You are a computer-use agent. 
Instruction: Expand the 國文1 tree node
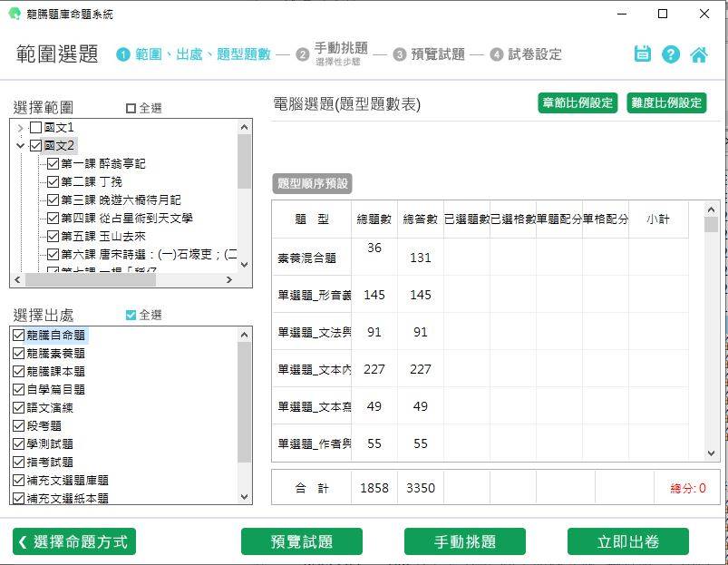(x=20, y=128)
